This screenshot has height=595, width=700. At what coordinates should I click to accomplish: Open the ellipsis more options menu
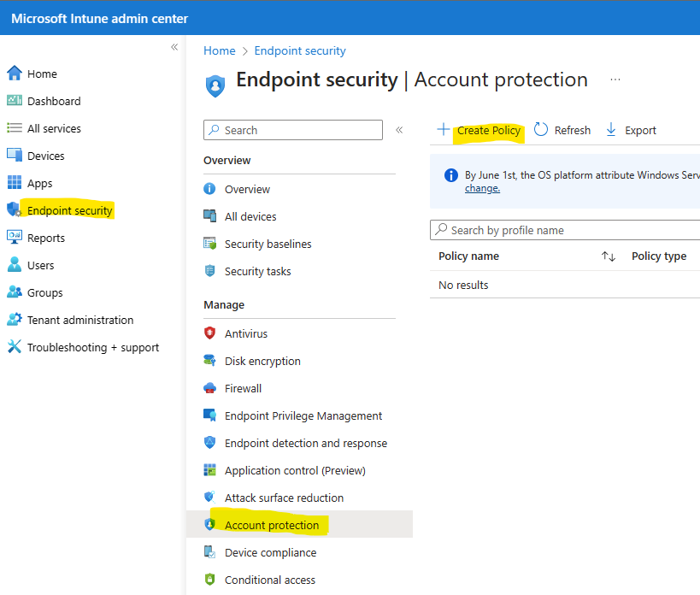pyautogui.click(x=615, y=80)
